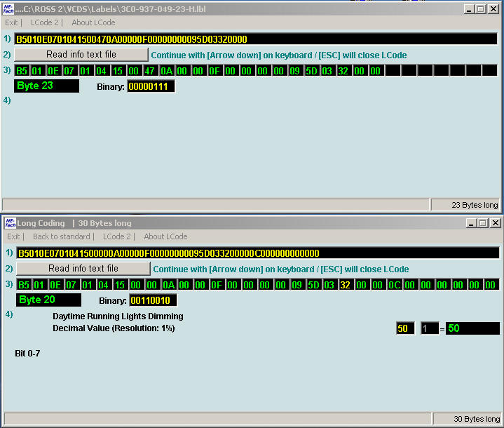Select the highlighted byte cell 32 in the Long Coding window
This screenshot has height=428, width=504.
pyautogui.click(x=345, y=285)
